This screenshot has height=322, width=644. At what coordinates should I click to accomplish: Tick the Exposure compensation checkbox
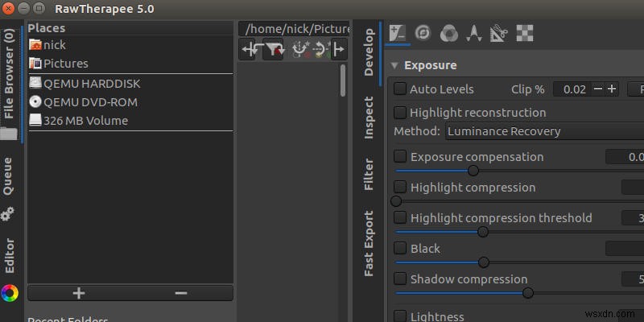click(x=399, y=156)
